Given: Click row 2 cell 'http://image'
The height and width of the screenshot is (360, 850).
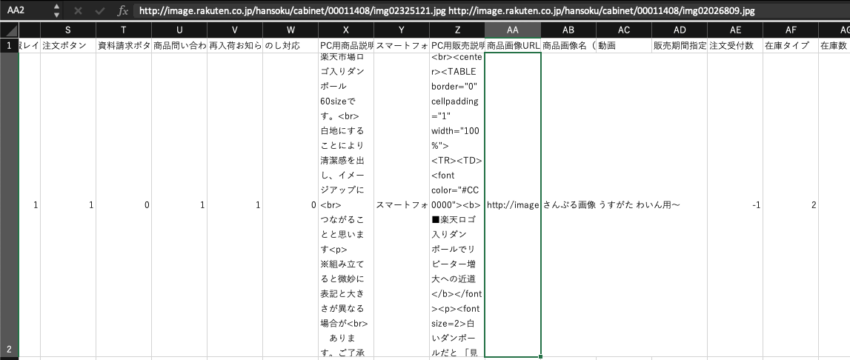Looking at the screenshot, I should [513, 205].
